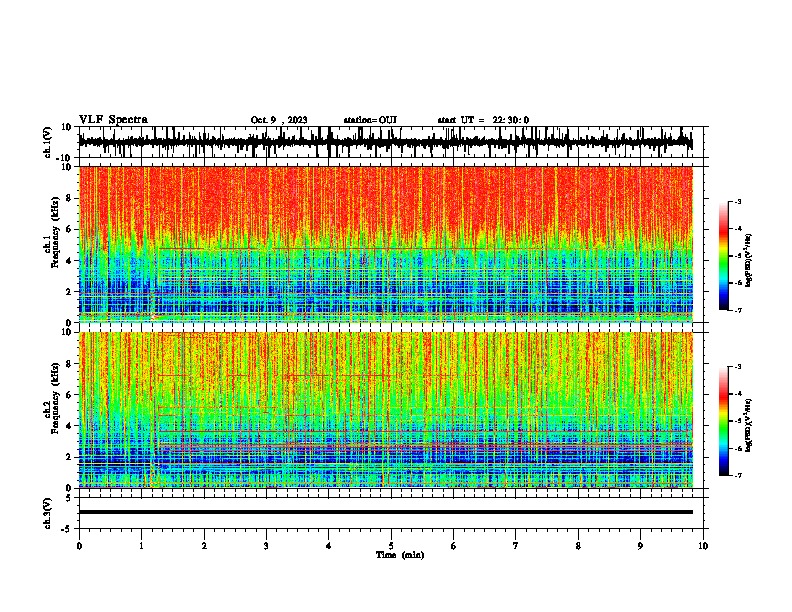Click the ch.3 flat black trace line
792x612 pixels.
[x=385, y=512]
